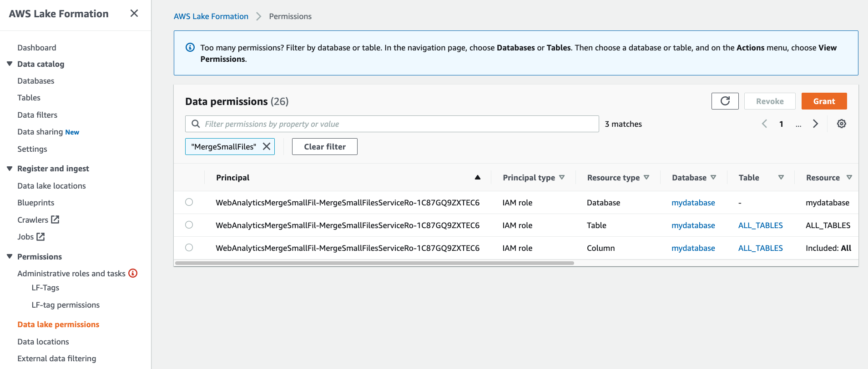Image resolution: width=868 pixels, height=369 pixels.
Task: Click the filter permissions search field
Action: [392, 124]
